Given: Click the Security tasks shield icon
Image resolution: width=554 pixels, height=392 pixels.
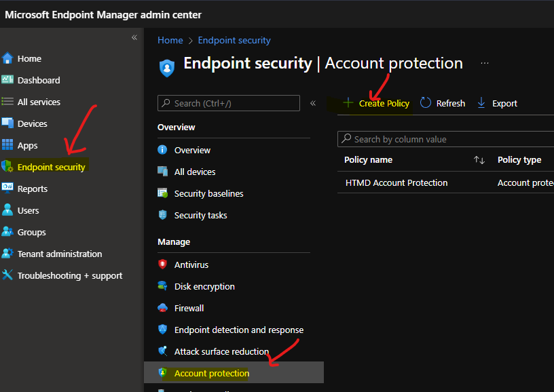Looking at the screenshot, I should 162,215.
